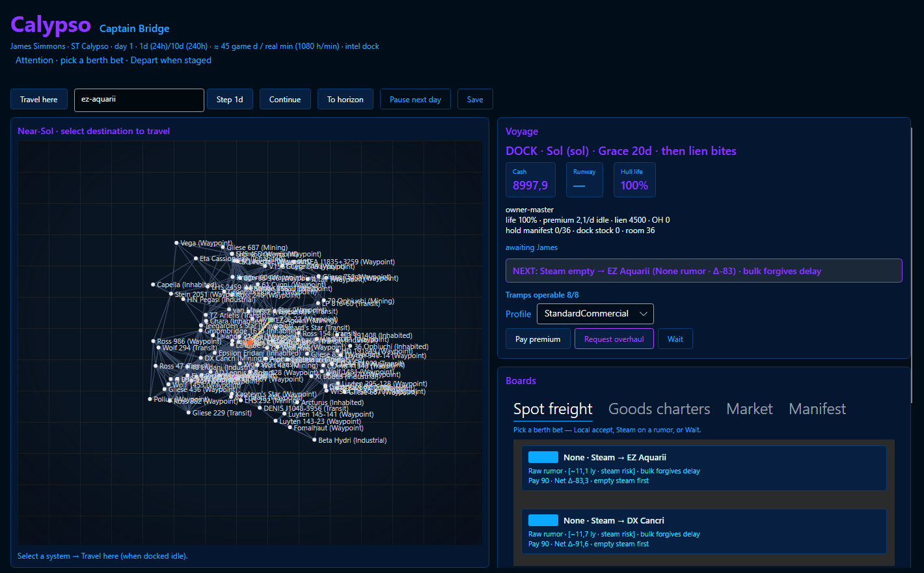Screen dimensions: 924x573
Task: Click the Hull life 100% stat box
Action: tap(634, 180)
